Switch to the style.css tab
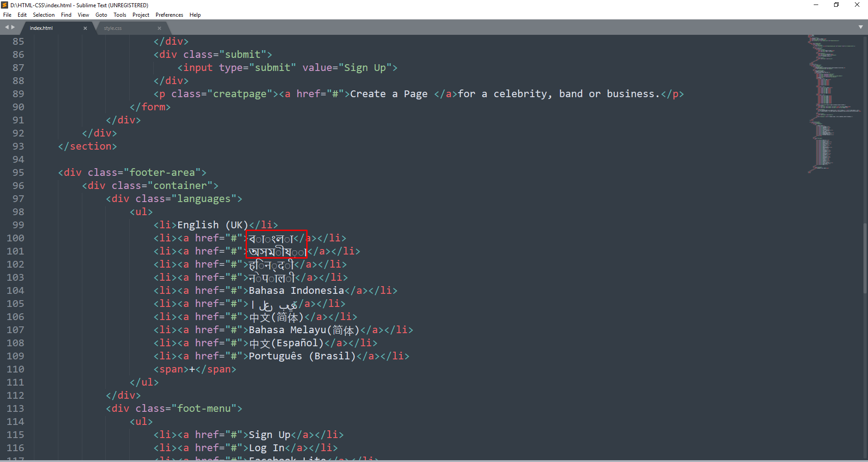This screenshot has height=462, width=868. [113, 28]
